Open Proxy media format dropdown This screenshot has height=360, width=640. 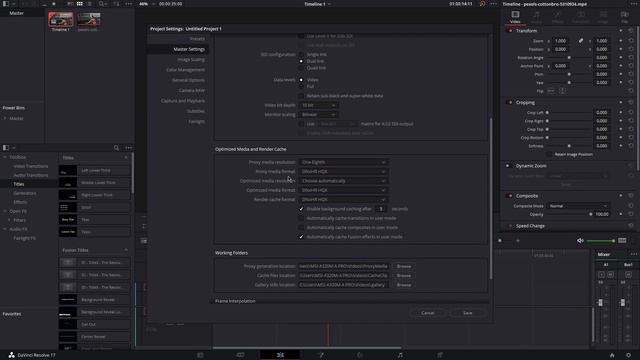[x=343, y=171]
